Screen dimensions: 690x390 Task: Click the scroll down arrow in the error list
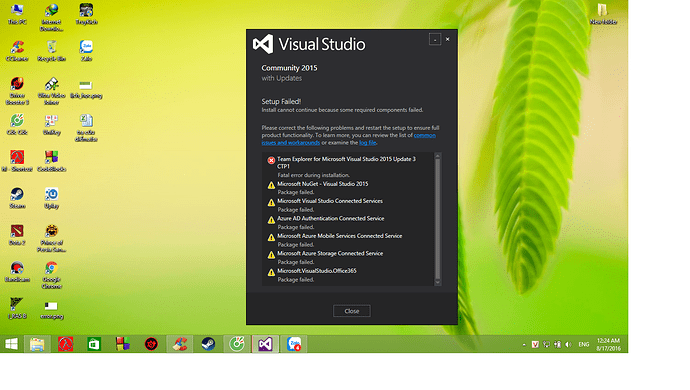(437, 282)
